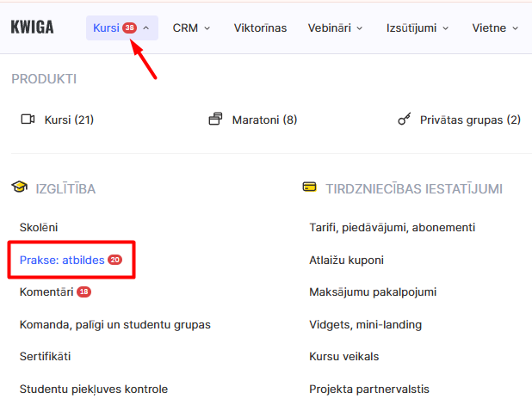The height and width of the screenshot is (405, 532).
Task: Click the TIRDZNIECĪBAS IESTATĪJUMI heading text
Action: click(x=414, y=189)
